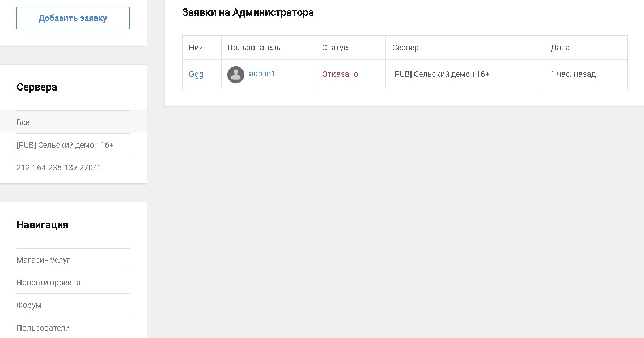Click the "Статус" column header

(x=334, y=48)
